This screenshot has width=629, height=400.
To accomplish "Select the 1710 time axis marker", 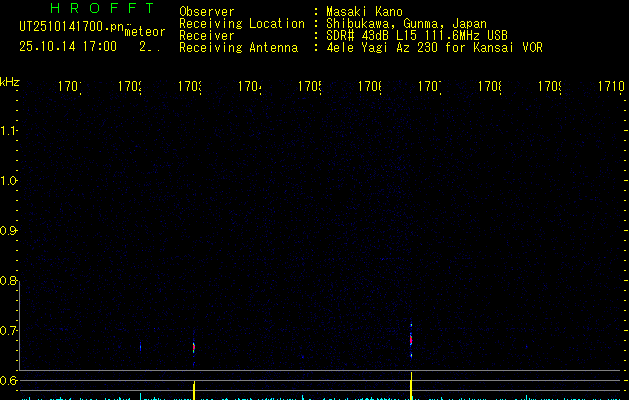I will pyautogui.click(x=610, y=87).
